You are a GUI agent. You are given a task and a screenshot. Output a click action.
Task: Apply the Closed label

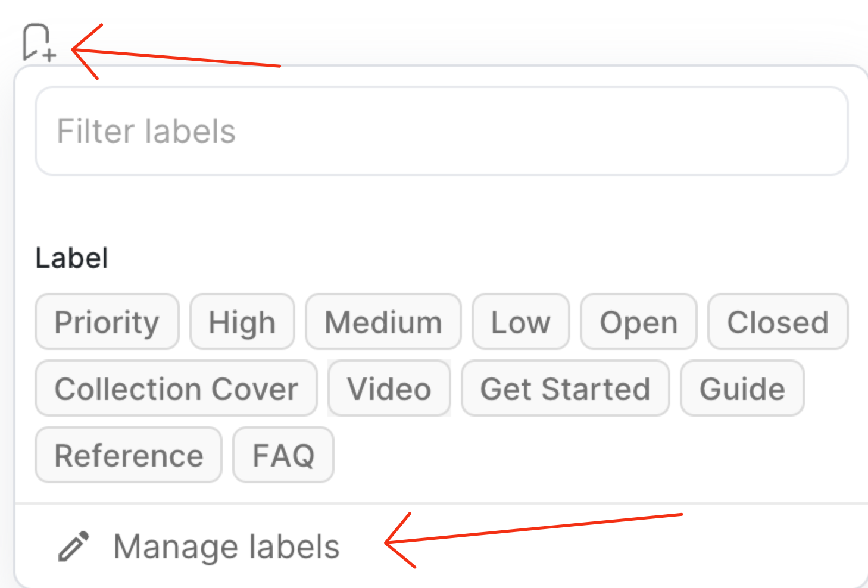click(777, 322)
